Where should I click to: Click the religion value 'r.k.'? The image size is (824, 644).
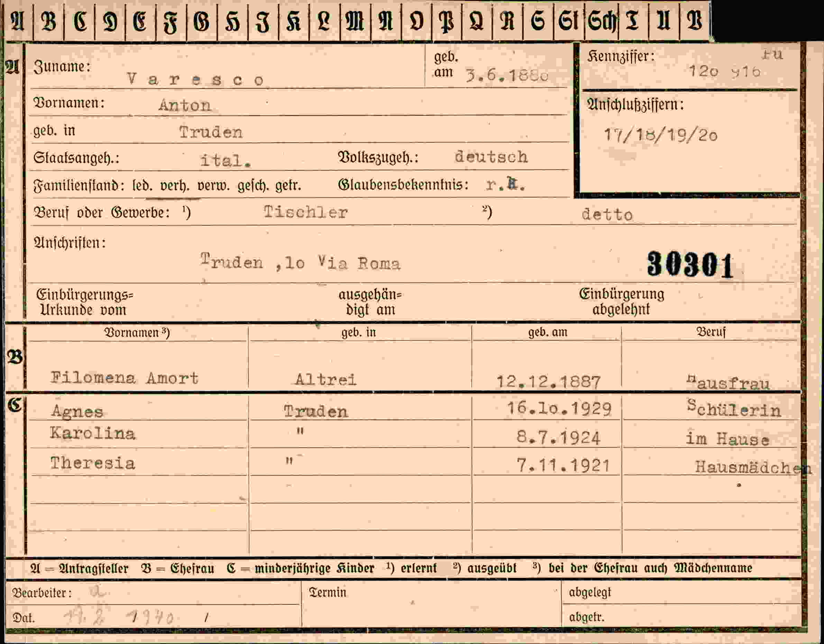pyautogui.click(x=505, y=184)
